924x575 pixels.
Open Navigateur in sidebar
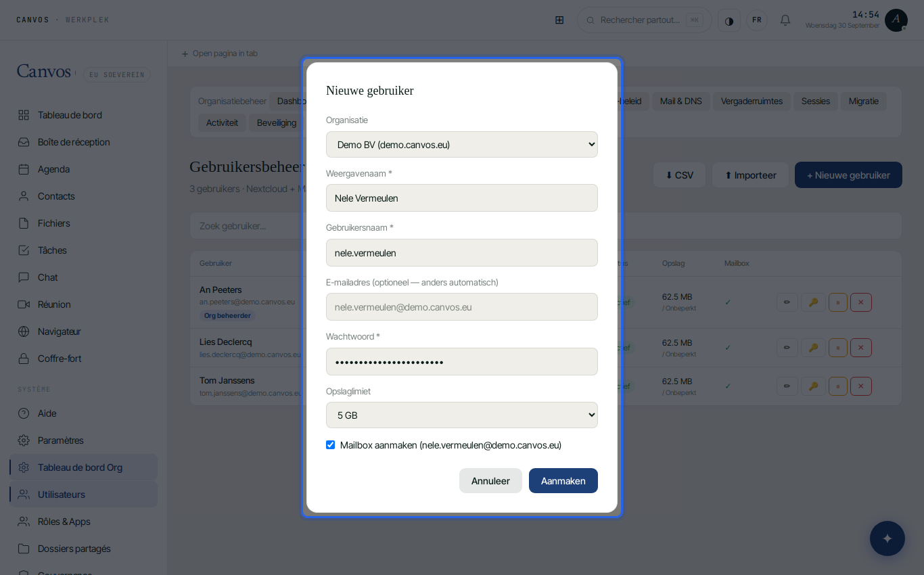click(83, 331)
